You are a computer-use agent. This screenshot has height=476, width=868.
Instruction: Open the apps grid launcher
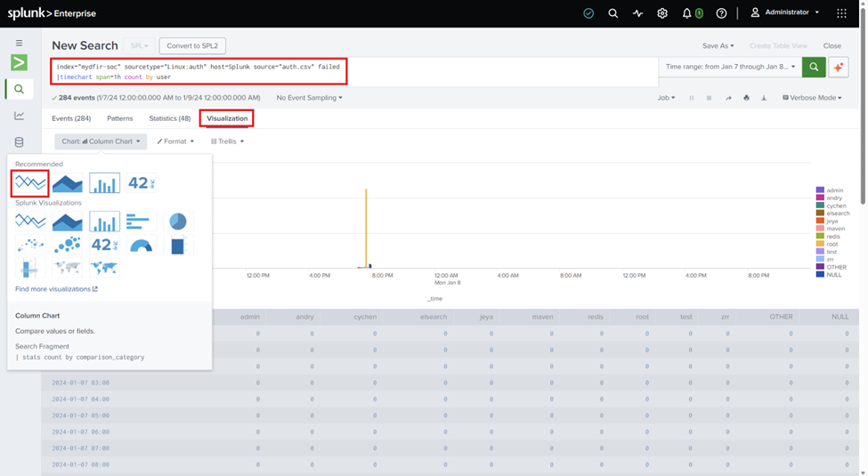[841, 13]
